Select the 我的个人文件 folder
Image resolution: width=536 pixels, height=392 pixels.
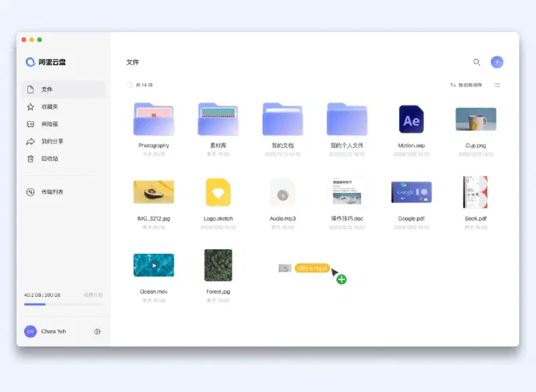click(347, 119)
